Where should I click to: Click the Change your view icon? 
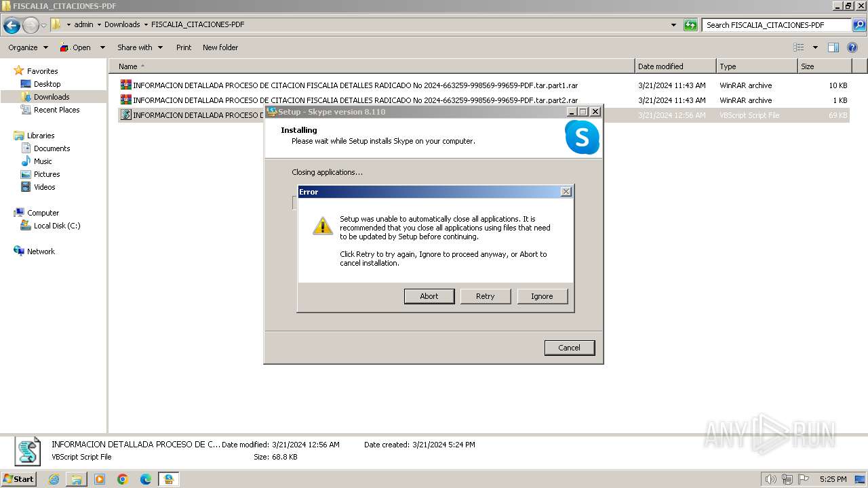pos(799,47)
